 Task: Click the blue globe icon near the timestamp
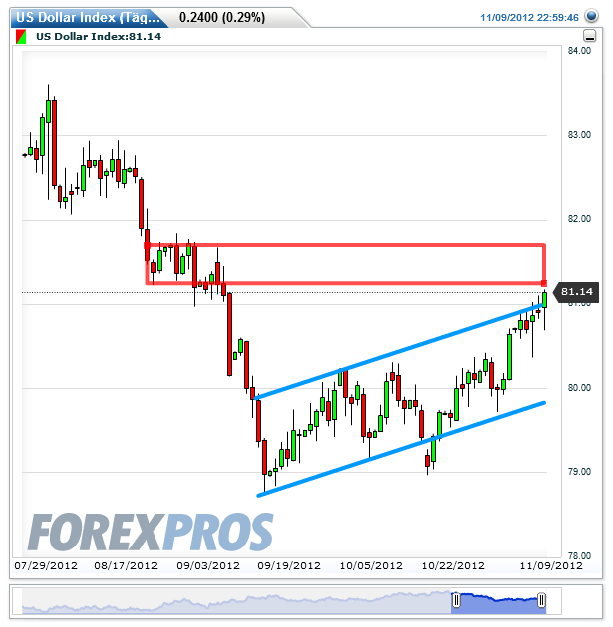591,16
